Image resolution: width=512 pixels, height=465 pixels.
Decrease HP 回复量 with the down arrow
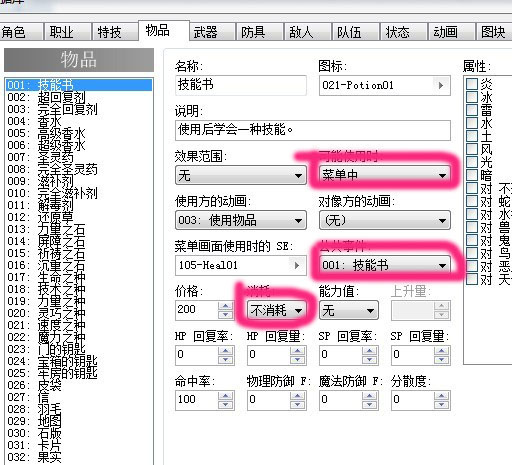297,359
